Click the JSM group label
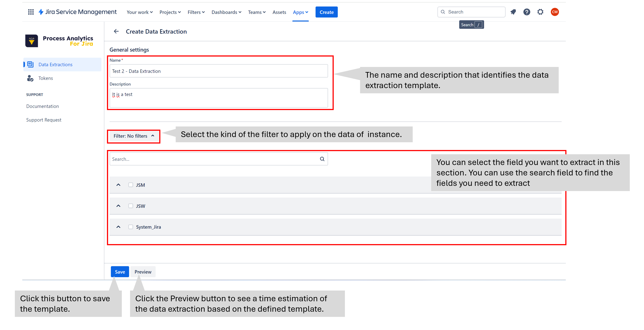The width and height of the screenshot is (644, 330). point(140,185)
